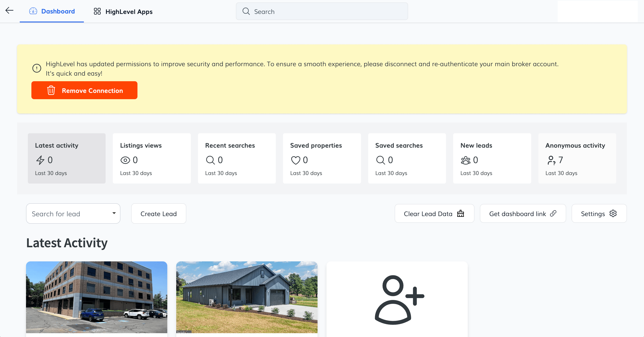
Task: Click the magnifier icon under Recent searches
Action: pyautogui.click(x=210, y=160)
